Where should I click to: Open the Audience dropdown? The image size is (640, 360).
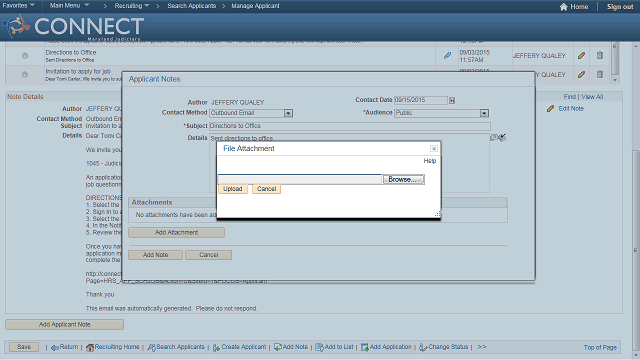tap(484, 113)
